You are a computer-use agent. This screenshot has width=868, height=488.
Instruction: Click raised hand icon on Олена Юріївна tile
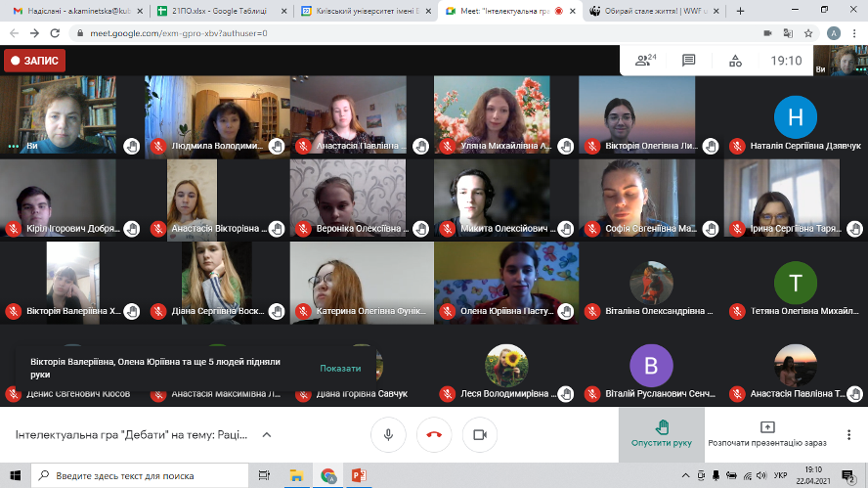pyautogui.click(x=565, y=311)
